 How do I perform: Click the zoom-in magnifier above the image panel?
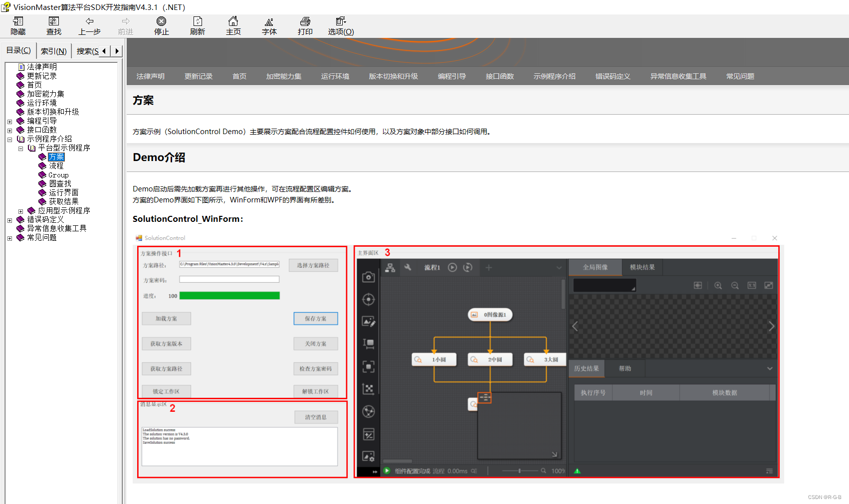[718, 285]
